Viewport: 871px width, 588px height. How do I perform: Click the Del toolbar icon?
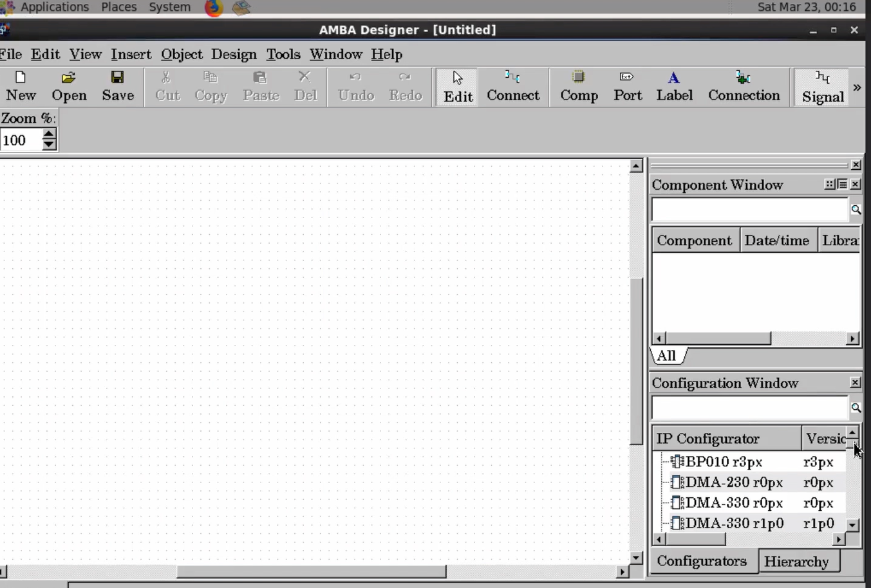(x=305, y=87)
